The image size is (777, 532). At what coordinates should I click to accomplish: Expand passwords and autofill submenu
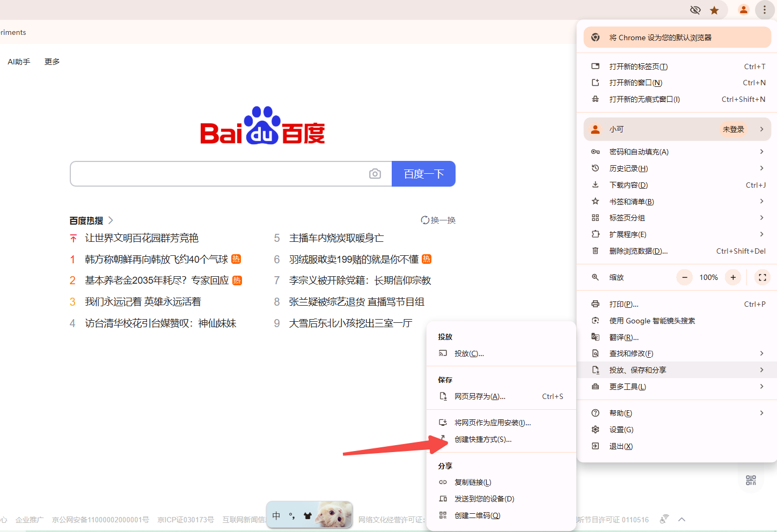(x=677, y=152)
